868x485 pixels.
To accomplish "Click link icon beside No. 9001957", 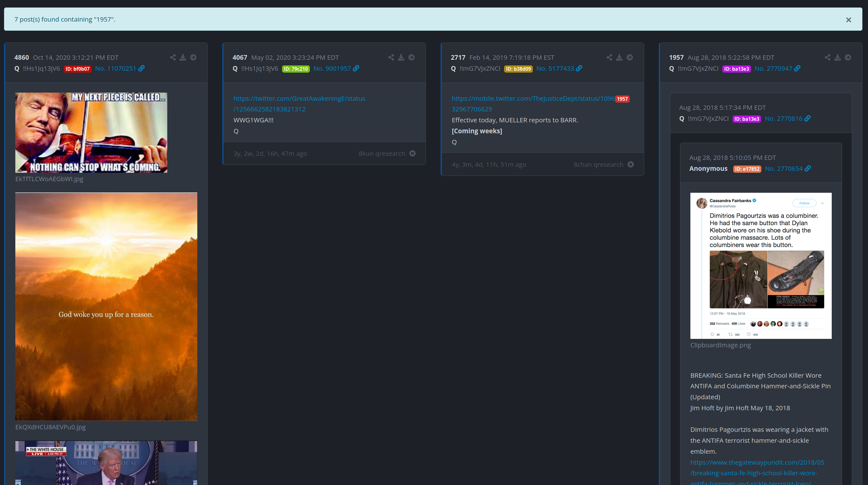I will tap(356, 69).
